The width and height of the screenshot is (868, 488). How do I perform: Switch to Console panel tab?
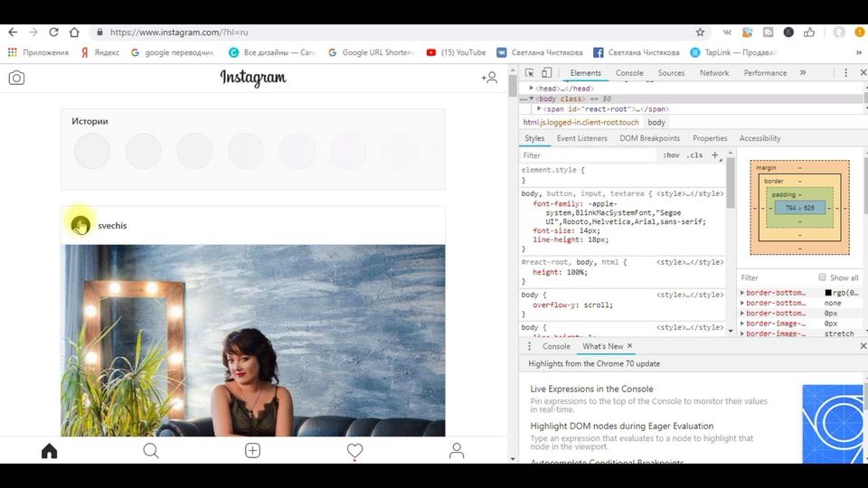click(629, 73)
